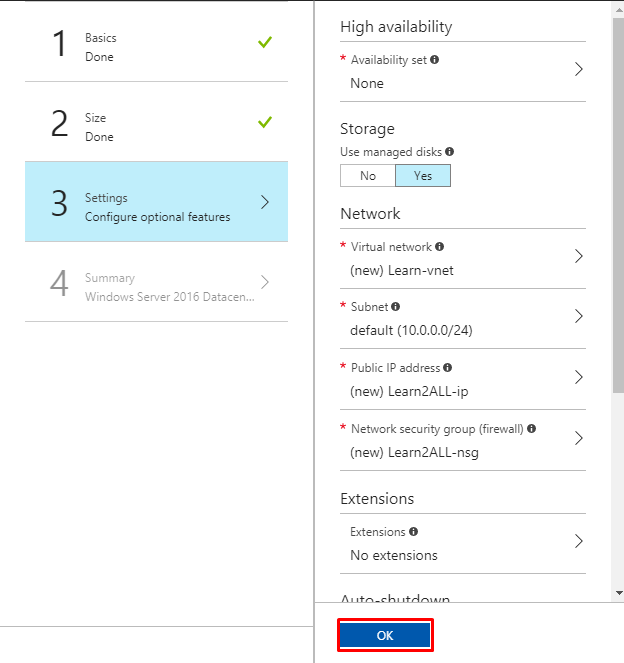The width and height of the screenshot is (624, 663).
Task: Open the Extensions setting row
Action: (x=463, y=543)
